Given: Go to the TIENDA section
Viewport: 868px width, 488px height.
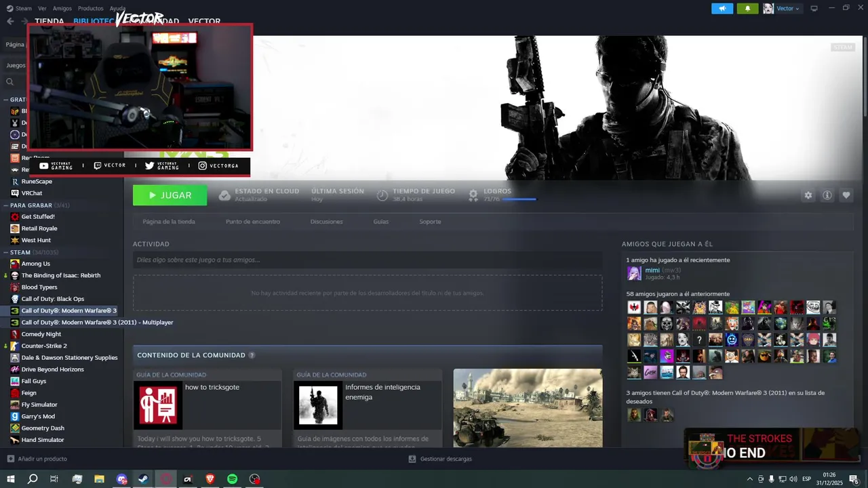Looking at the screenshot, I should click(x=49, y=21).
